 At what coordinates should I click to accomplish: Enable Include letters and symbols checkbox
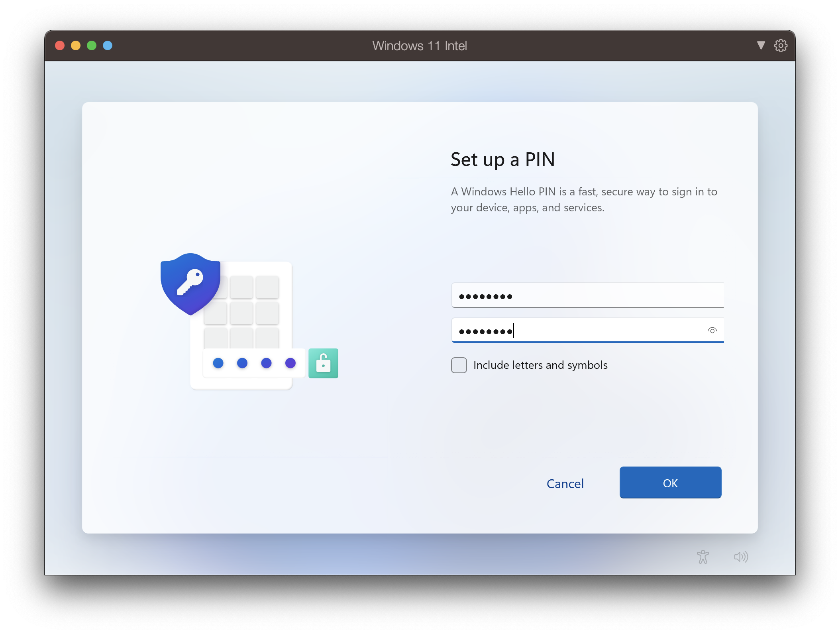(x=459, y=365)
